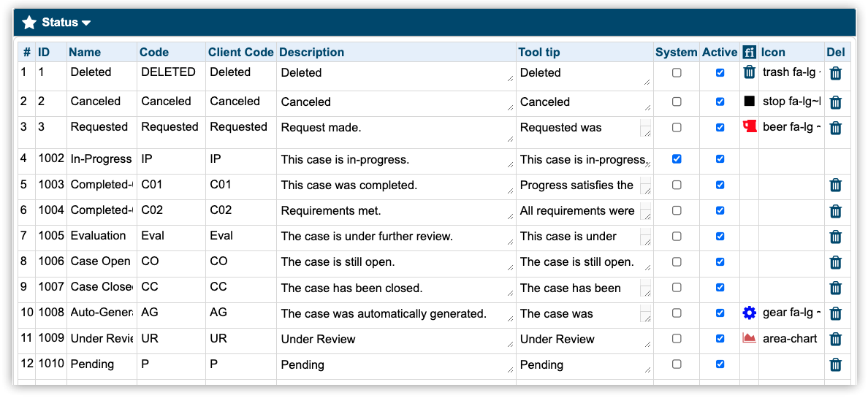Click the star icon in Status header
868x398 pixels.
(x=29, y=23)
